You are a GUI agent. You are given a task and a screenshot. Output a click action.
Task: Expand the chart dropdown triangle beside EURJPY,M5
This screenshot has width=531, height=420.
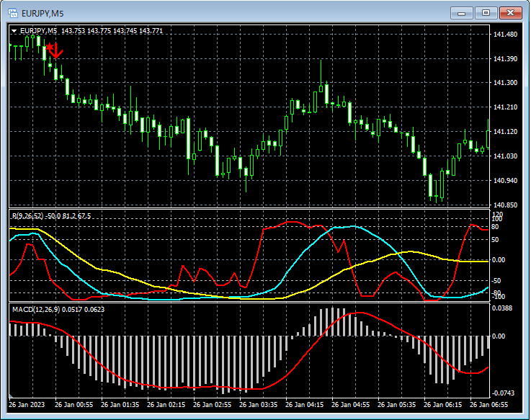point(14,31)
